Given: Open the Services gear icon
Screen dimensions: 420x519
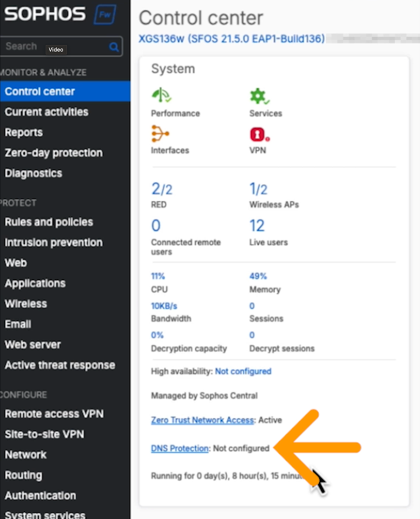Looking at the screenshot, I should [x=259, y=95].
